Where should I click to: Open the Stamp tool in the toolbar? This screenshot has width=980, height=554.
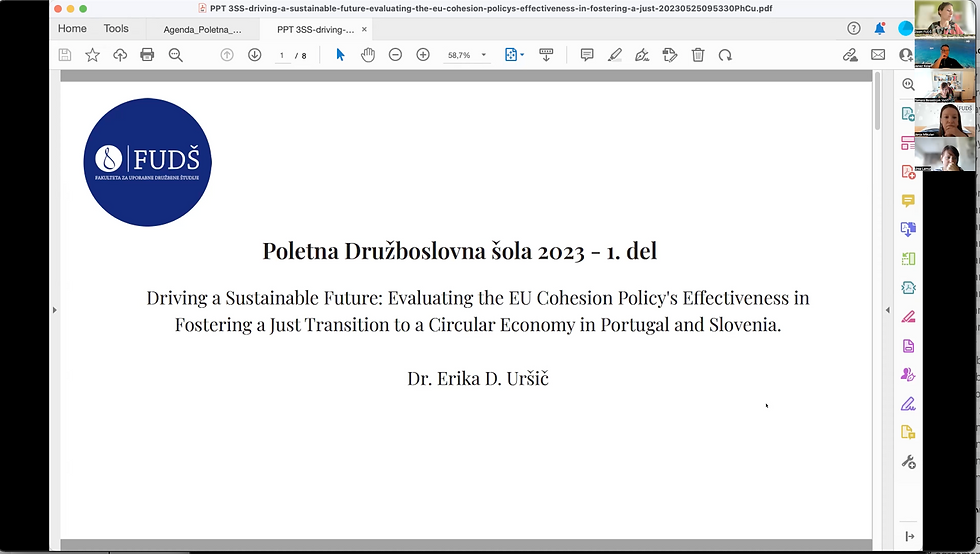pos(670,55)
